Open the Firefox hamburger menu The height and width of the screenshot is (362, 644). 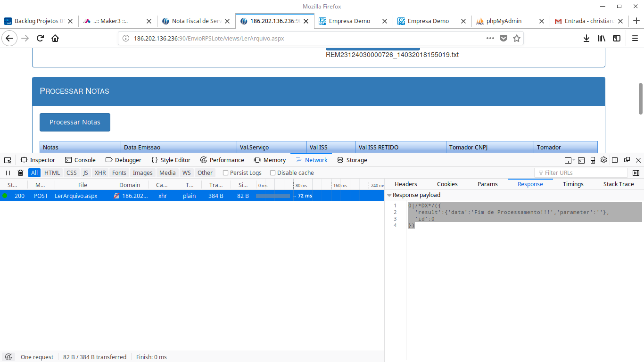click(635, 38)
